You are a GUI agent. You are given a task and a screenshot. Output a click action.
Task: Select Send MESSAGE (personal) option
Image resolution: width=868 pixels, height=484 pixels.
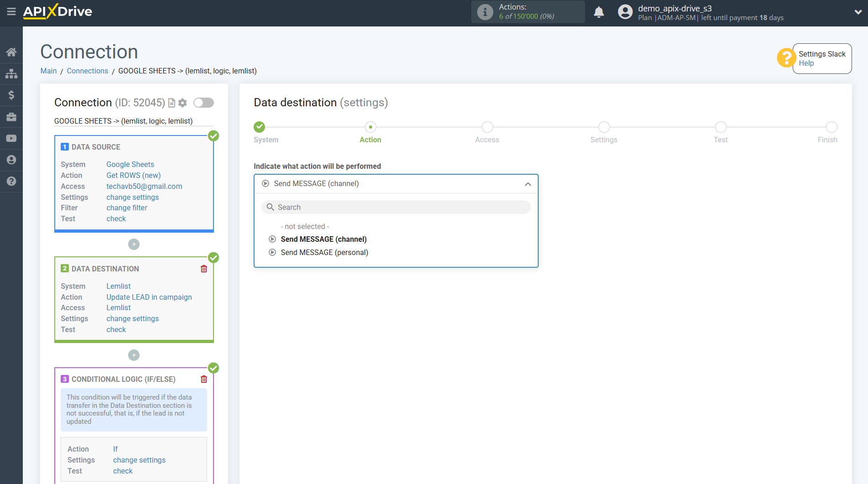(324, 252)
